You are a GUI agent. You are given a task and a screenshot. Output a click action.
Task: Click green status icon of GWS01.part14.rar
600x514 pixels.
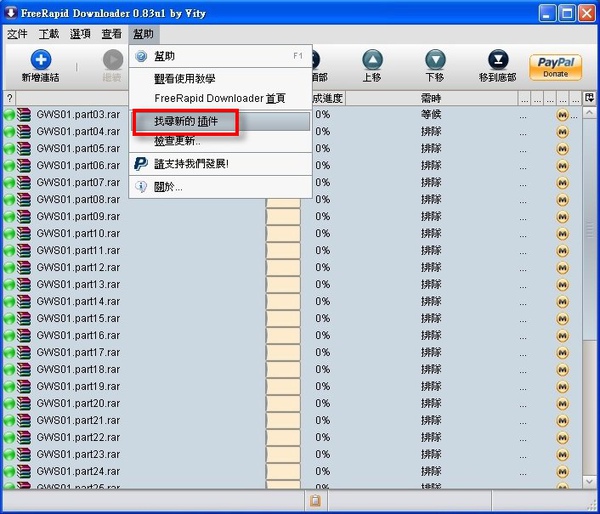pyautogui.click(x=9, y=302)
